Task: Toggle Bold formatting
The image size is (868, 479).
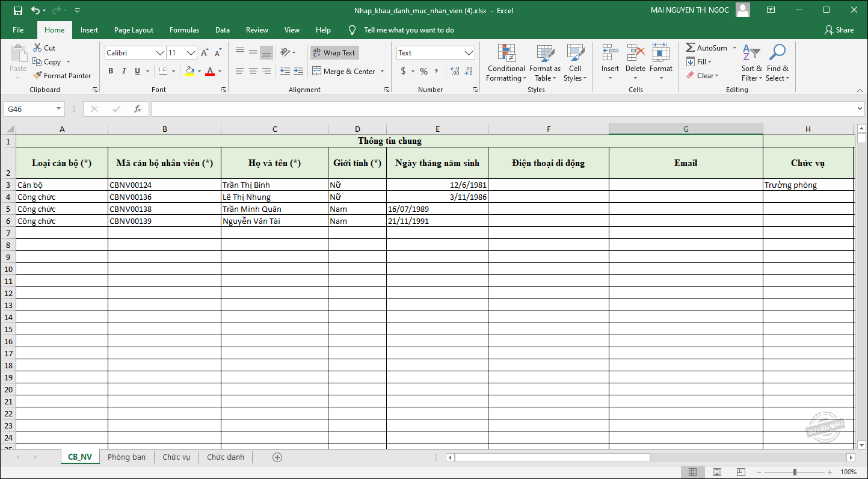Action: click(x=111, y=71)
